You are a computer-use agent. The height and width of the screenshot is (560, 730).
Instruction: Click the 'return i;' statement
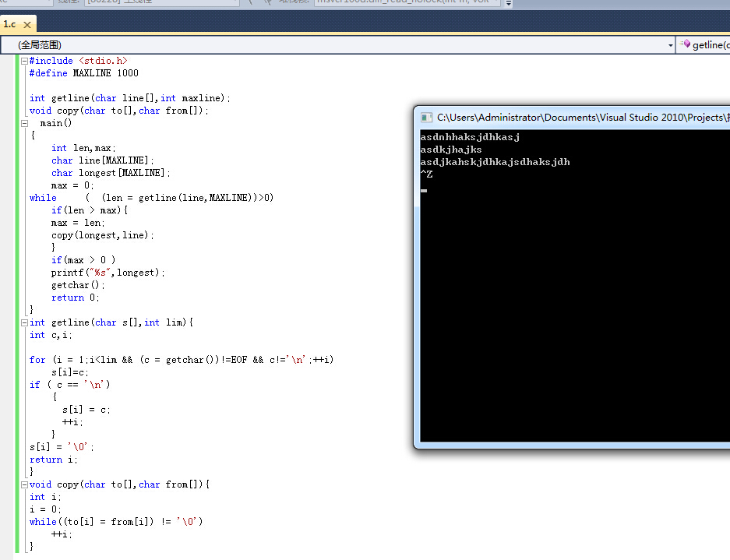pyautogui.click(x=54, y=460)
